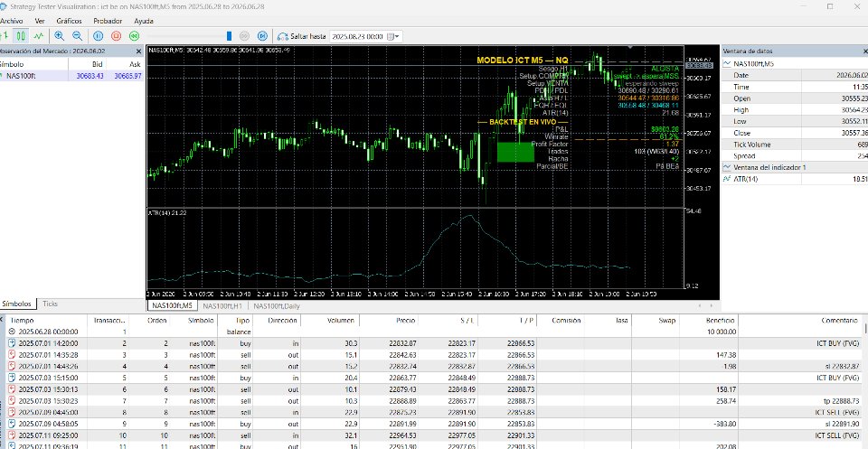Open the Probador menu
This screenshot has width=868, height=449.
click(108, 21)
